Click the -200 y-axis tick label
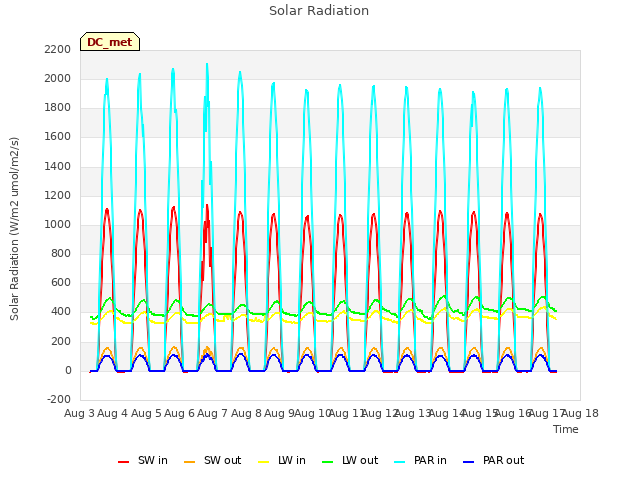This screenshot has height=480, width=640. [x=59, y=399]
